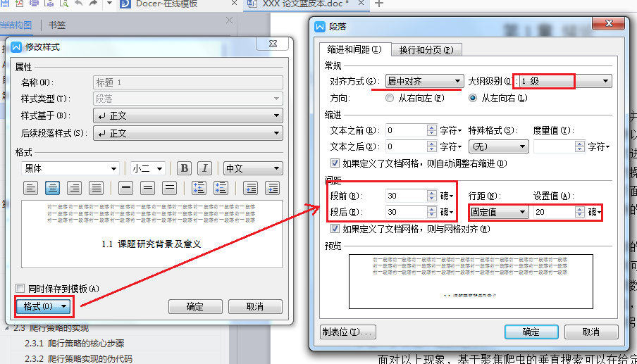Screen dimensions: 637x364
Task: Select 从左向右 direction radio button
Action: [x=473, y=98]
